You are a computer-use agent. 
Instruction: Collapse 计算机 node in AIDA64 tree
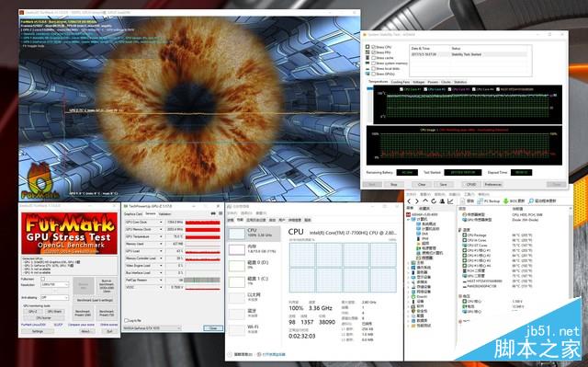coord(408,220)
